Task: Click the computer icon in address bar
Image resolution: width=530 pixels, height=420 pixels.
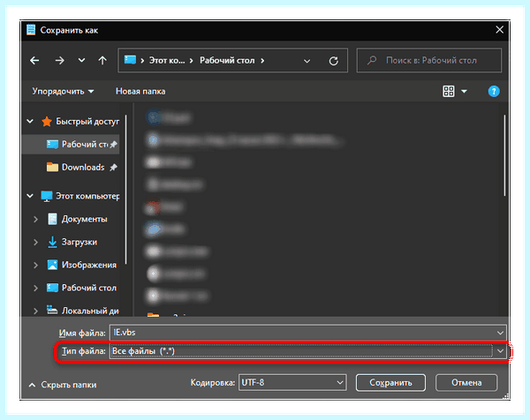Action: [x=130, y=60]
